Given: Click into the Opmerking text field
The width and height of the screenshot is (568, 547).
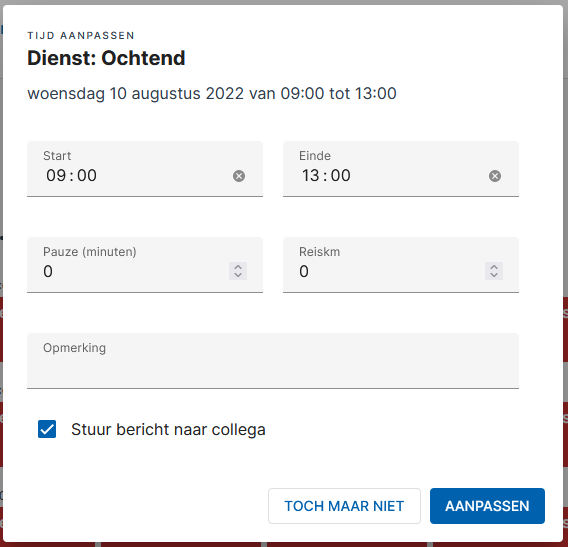Looking at the screenshot, I should (x=273, y=361).
